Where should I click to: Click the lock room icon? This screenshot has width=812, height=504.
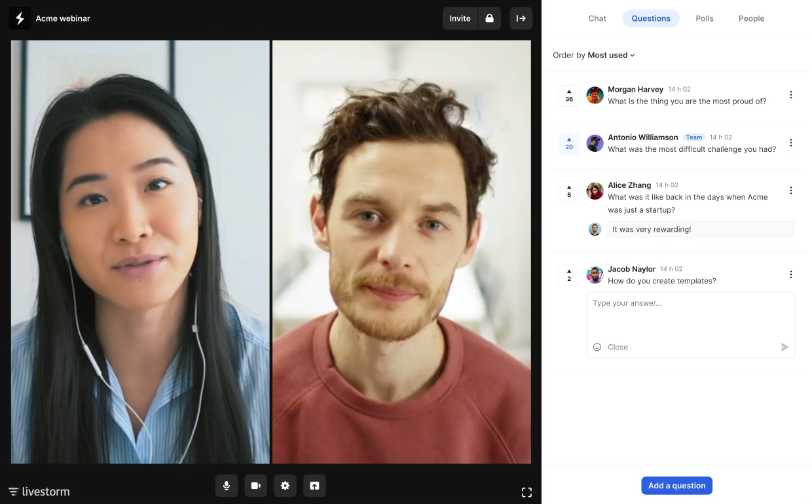click(x=489, y=18)
